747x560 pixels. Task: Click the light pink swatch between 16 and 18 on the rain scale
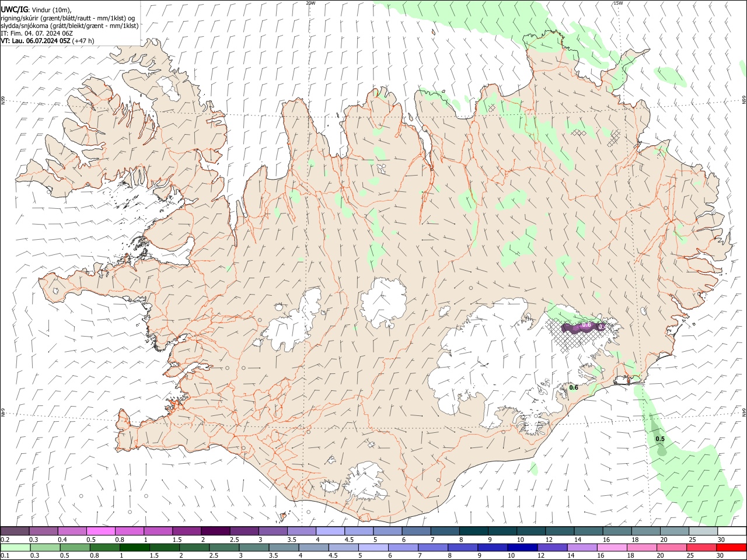(612, 547)
